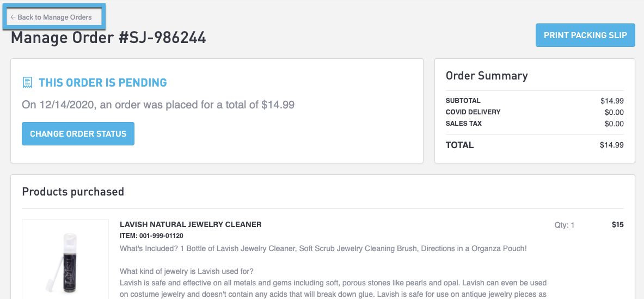The width and height of the screenshot is (644, 299).
Task: Click the Products purchased section heading
Action: pos(73,192)
